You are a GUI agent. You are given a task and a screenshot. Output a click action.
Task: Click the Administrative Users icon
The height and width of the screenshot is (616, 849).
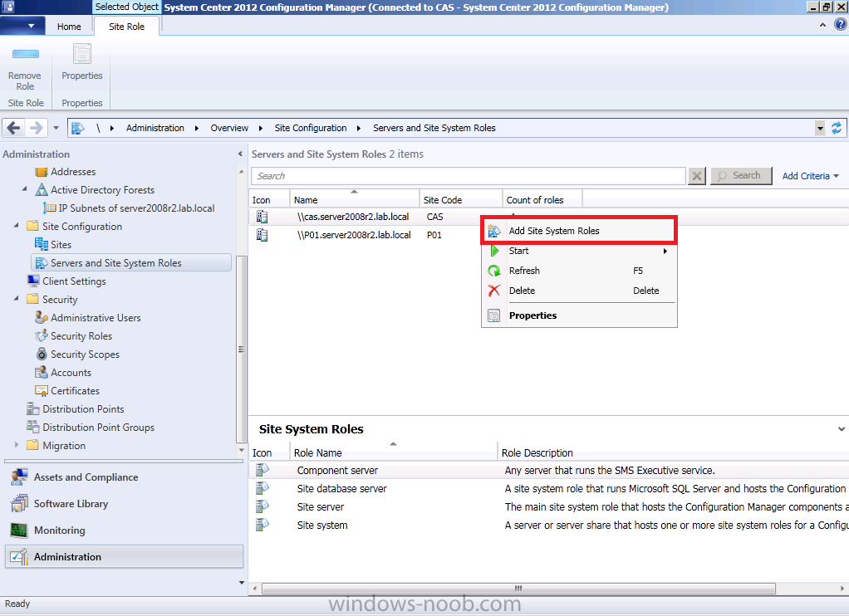(x=42, y=318)
